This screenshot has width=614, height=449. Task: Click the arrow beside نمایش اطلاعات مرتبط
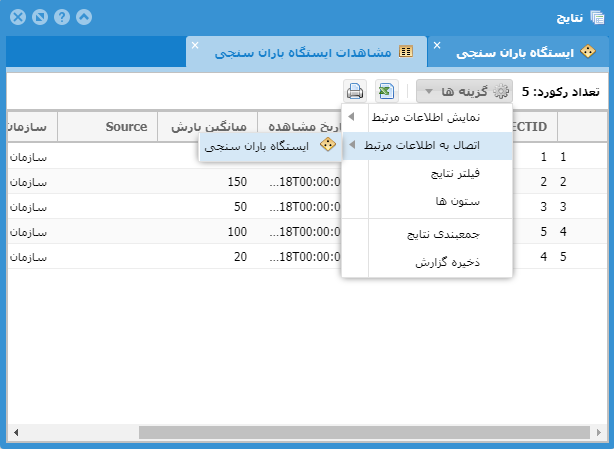coord(351,117)
